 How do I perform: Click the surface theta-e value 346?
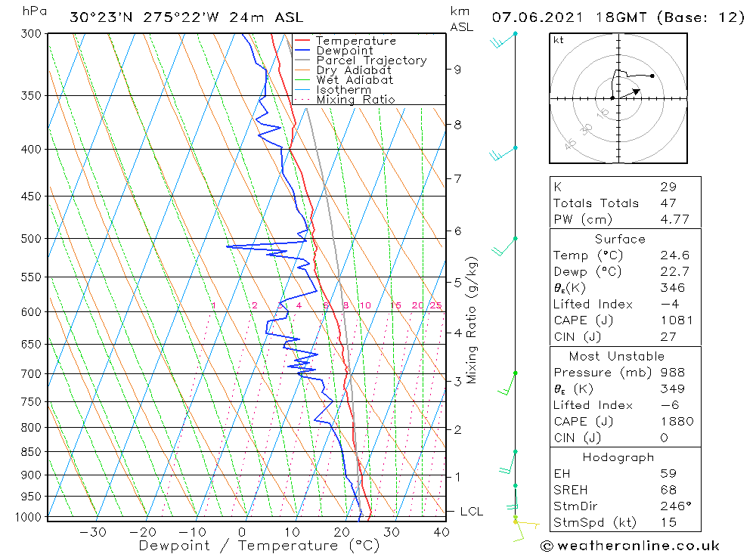click(x=673, y=288)
